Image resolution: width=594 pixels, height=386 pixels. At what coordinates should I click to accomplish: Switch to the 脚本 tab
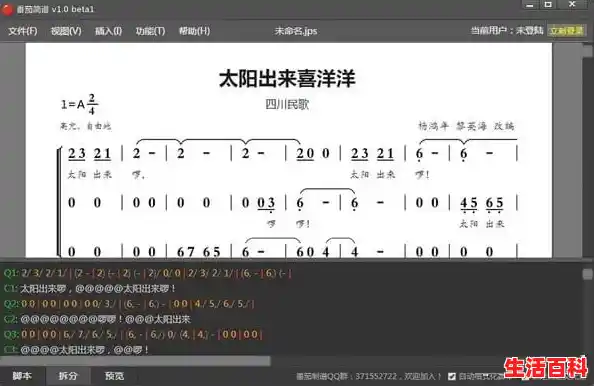[x=22, y=376]
